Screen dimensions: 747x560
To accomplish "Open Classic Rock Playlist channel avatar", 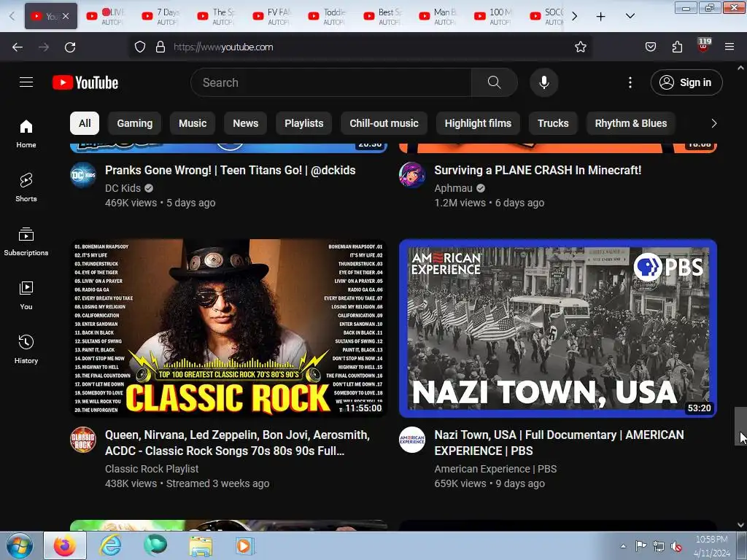I will pyautogui.click(x=83, y=440).
